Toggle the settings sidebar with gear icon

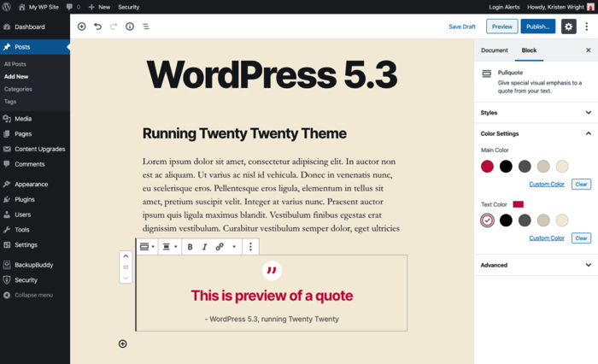click(x=568, y=26)
